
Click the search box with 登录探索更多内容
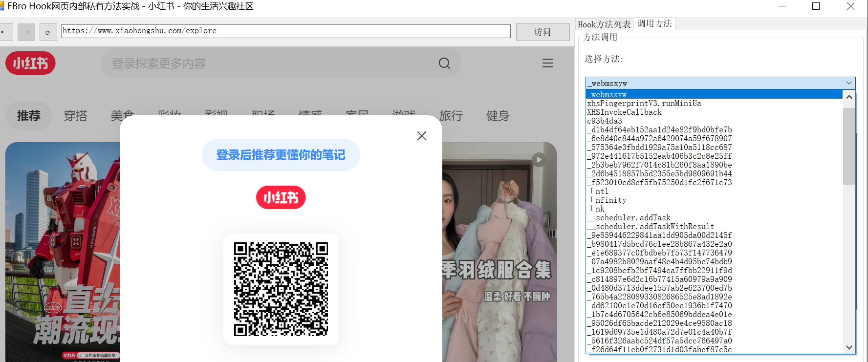coord(281,63)
